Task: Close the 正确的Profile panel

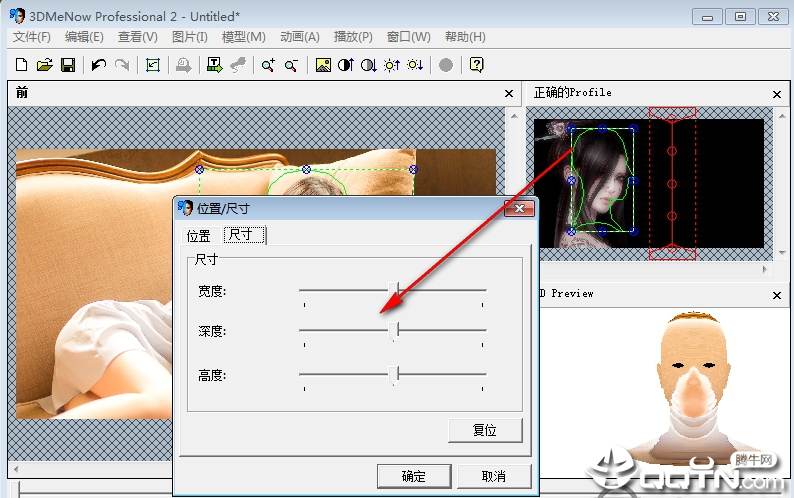Action: [777, 94]
